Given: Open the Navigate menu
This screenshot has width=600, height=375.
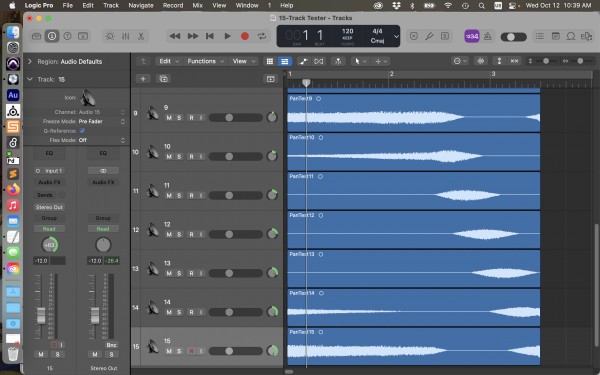Looking at the screenshot, I should point(141,5).
